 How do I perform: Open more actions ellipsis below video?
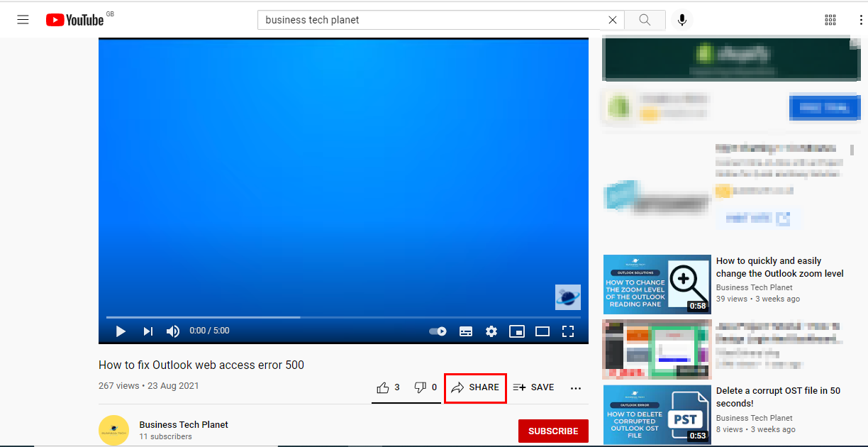coord(576,388)
